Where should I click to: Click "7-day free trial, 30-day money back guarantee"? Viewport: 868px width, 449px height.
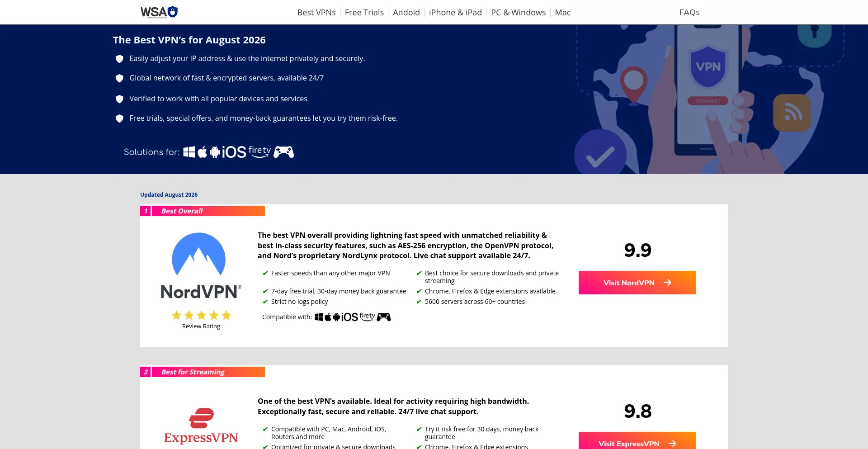tap(339, 291)
